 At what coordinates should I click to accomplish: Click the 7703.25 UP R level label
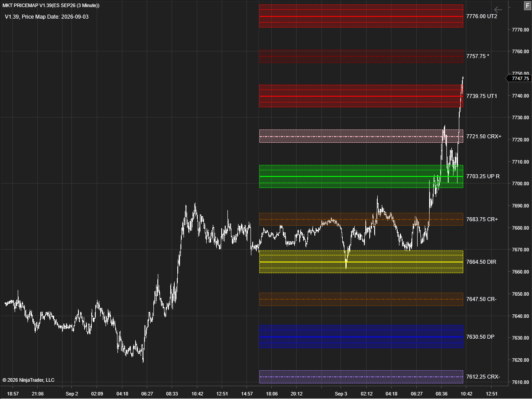coord(483,176)
